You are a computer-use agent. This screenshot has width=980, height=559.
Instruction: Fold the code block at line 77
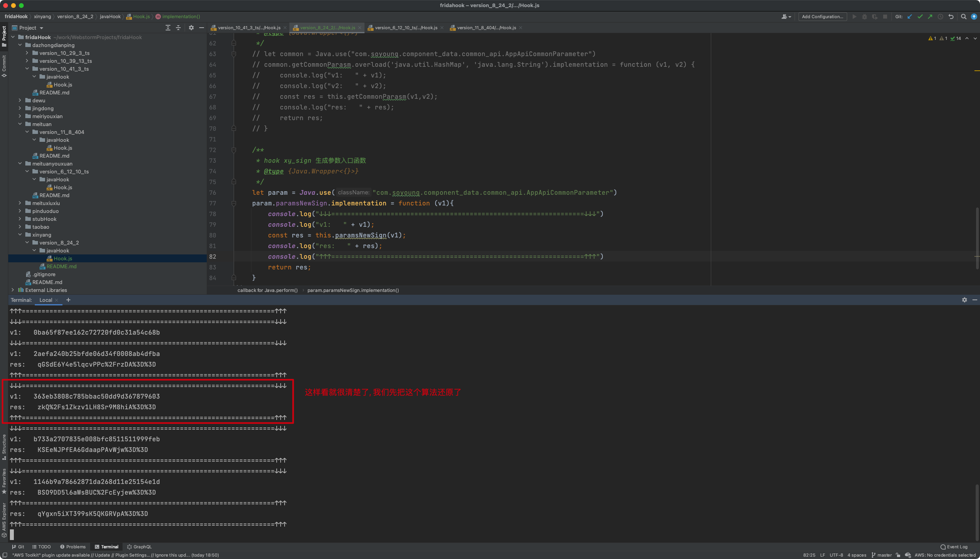click(234, 203)
